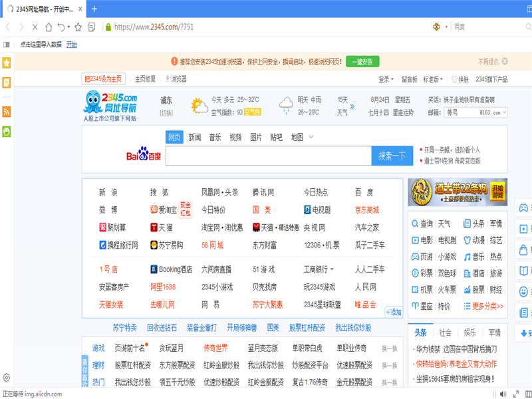Switch to 社会 news tab

(x=445, y=333)
